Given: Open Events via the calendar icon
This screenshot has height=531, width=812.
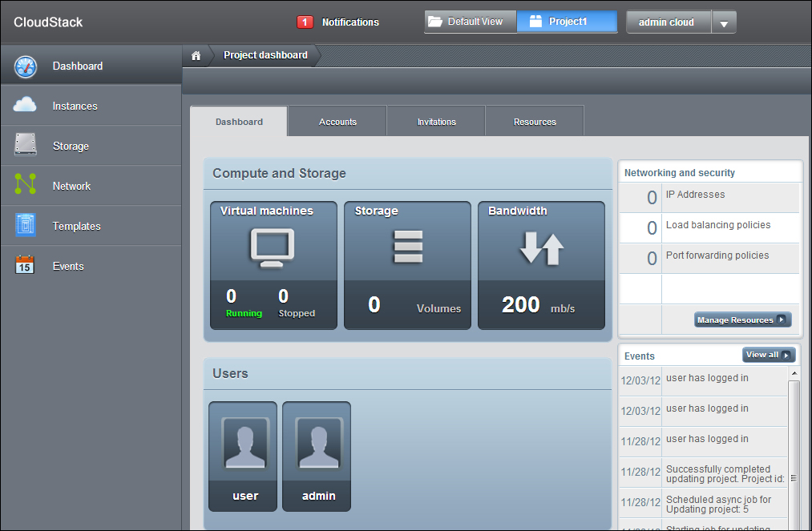Looking at the screenshot, I should pos(26,265).
